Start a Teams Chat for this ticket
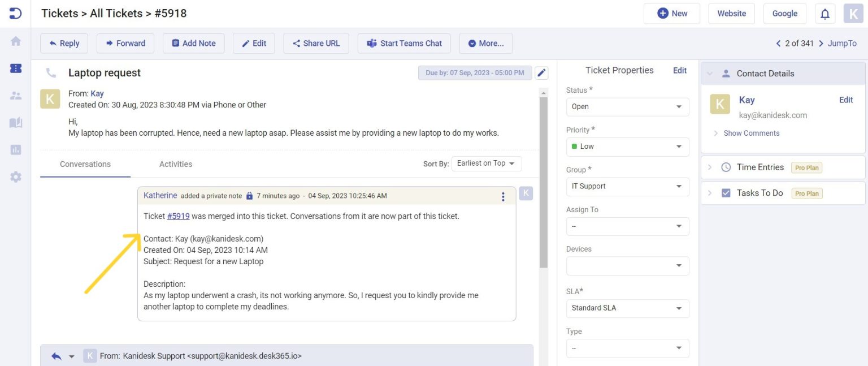This screenshot has width=868, height=366. coord(403,43)
